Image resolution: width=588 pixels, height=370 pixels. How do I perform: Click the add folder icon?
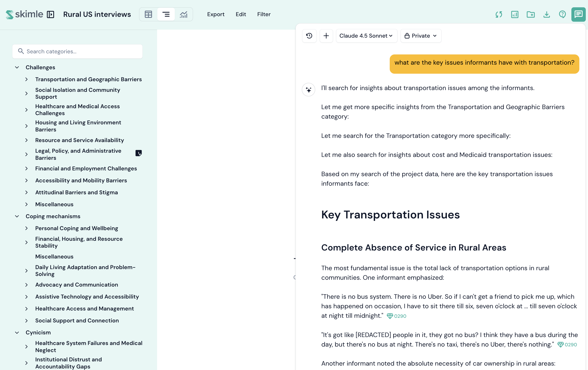530,14
